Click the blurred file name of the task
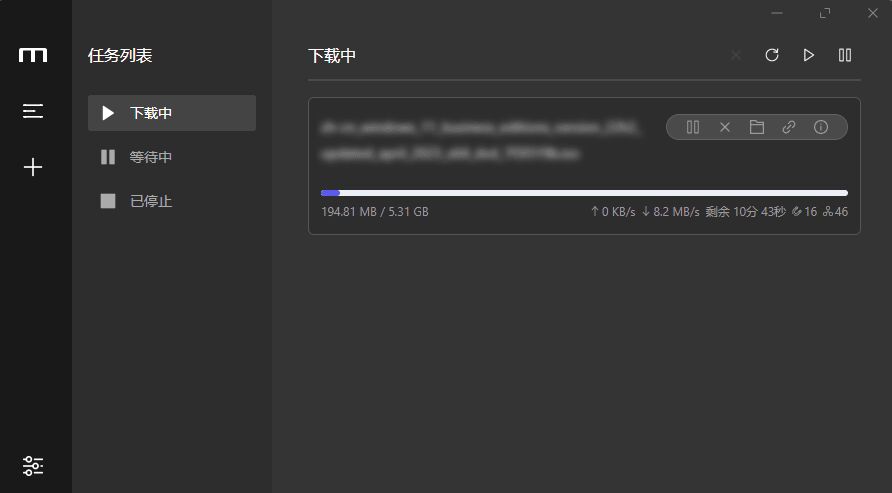 [479, 140]
